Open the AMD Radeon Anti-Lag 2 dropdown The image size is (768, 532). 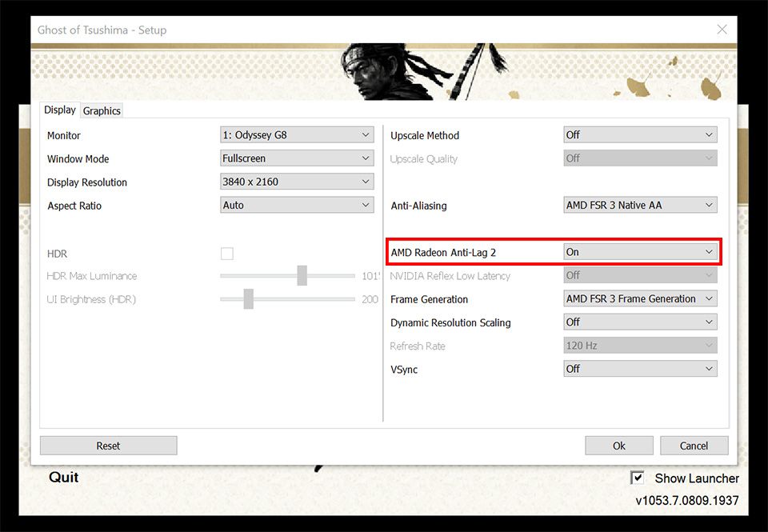point(640,251)
